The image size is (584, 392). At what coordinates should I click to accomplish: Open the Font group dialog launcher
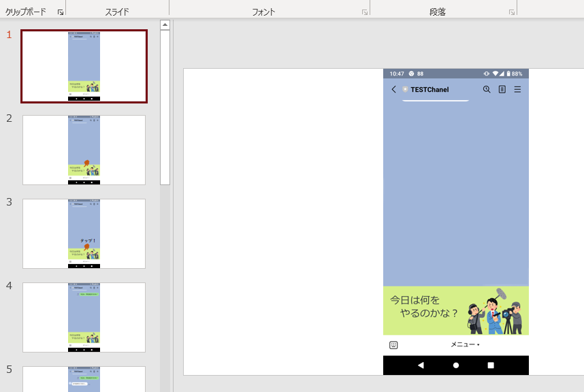365,12
